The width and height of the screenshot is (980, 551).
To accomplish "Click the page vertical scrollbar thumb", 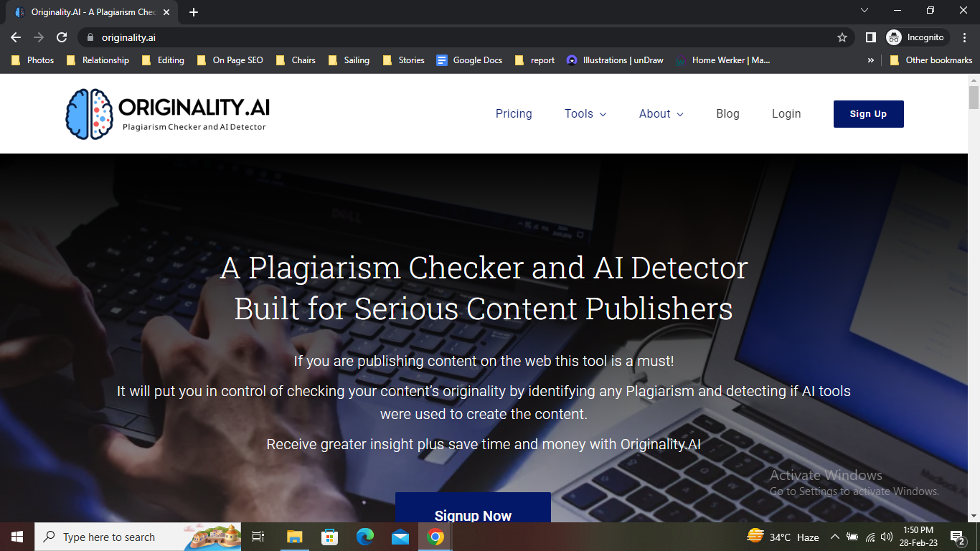I will (x=974, y=97).
